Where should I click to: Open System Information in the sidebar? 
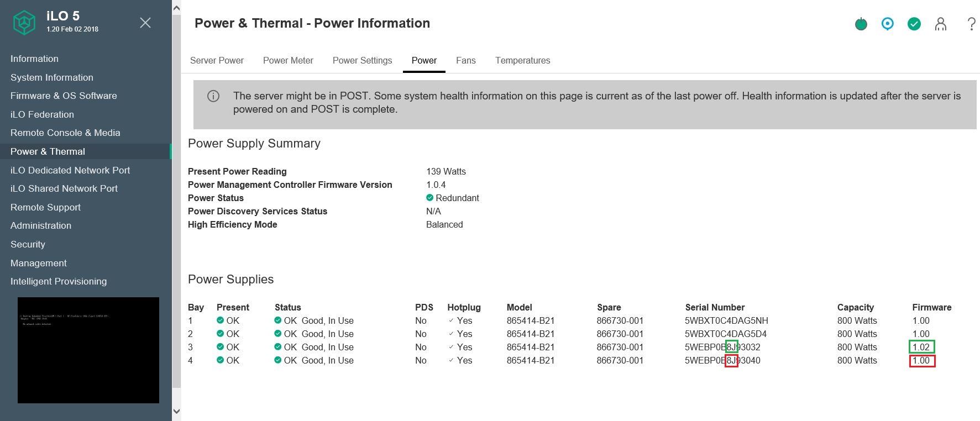tap(52, 77)
